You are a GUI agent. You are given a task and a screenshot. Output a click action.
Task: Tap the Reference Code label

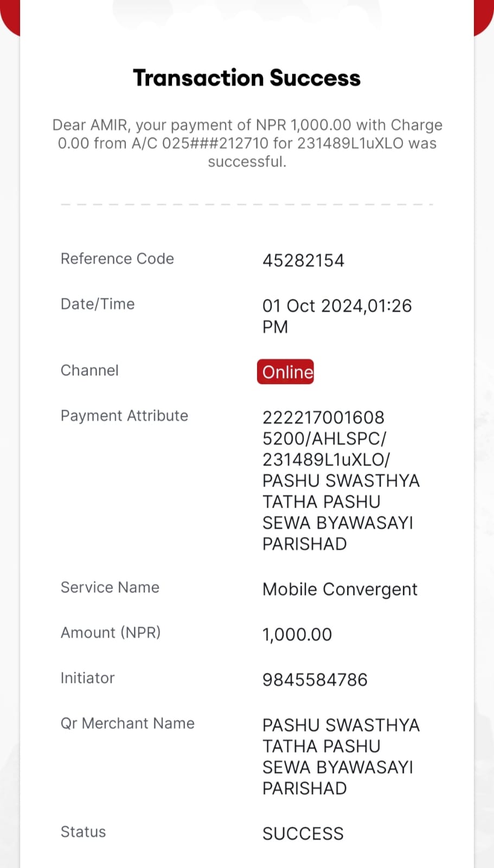click(x=117, y=259)
